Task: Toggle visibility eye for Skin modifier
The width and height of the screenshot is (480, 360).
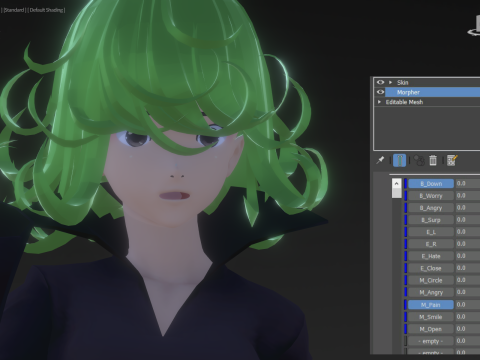Action: coord(380,82)
